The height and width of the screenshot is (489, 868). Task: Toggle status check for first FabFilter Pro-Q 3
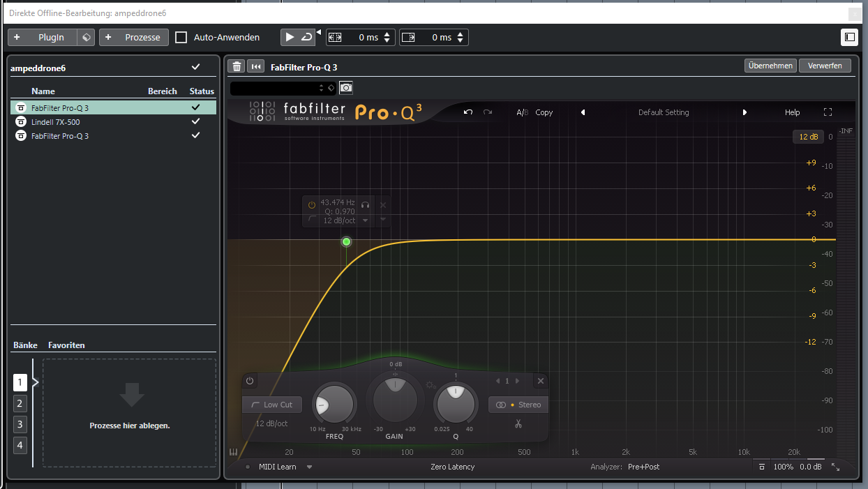pos(195,108)
